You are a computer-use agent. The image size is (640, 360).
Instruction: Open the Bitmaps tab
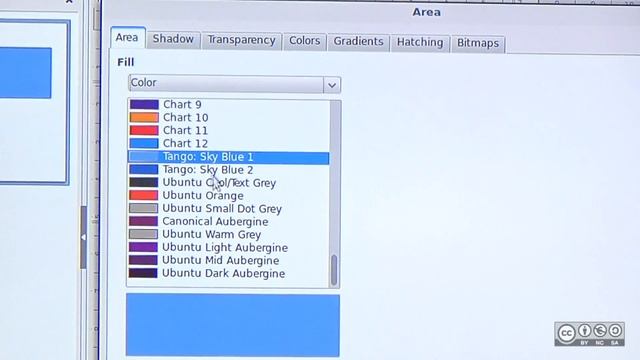coord(478,43)
